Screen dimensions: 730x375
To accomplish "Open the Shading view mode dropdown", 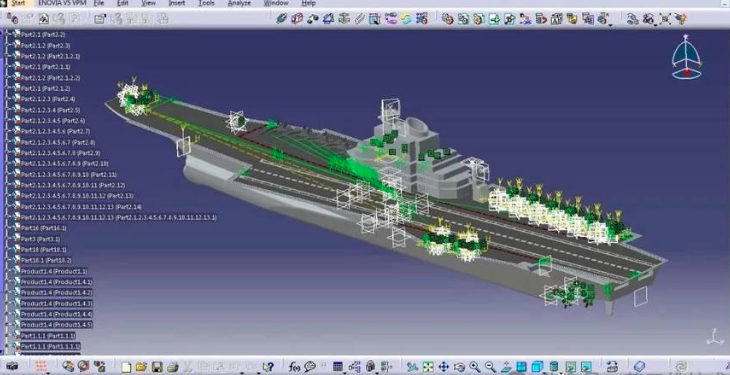I will tap(561, 373).
